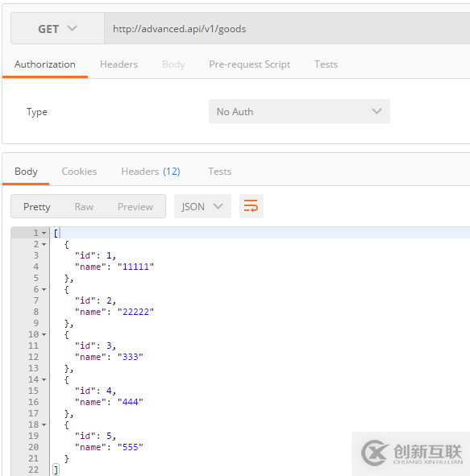This screenshot has height=476, width=470.
Task: Click the "555" name value
Action: point(131,447)
